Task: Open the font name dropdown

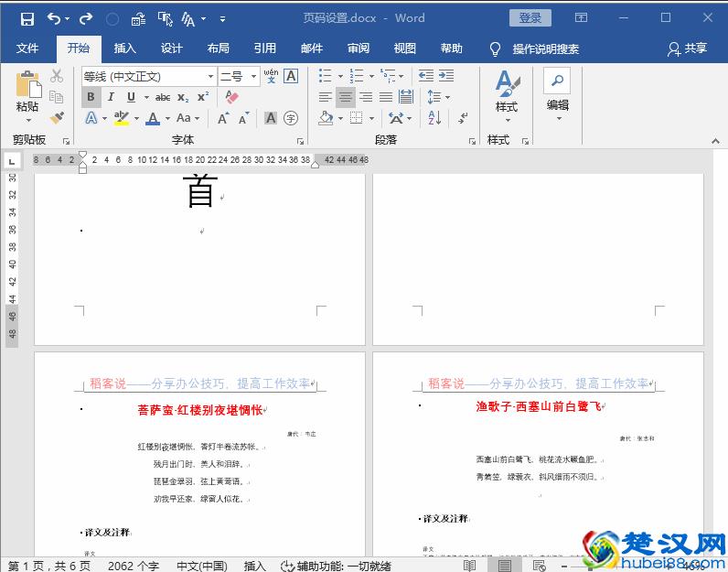Action: point(210,76)
